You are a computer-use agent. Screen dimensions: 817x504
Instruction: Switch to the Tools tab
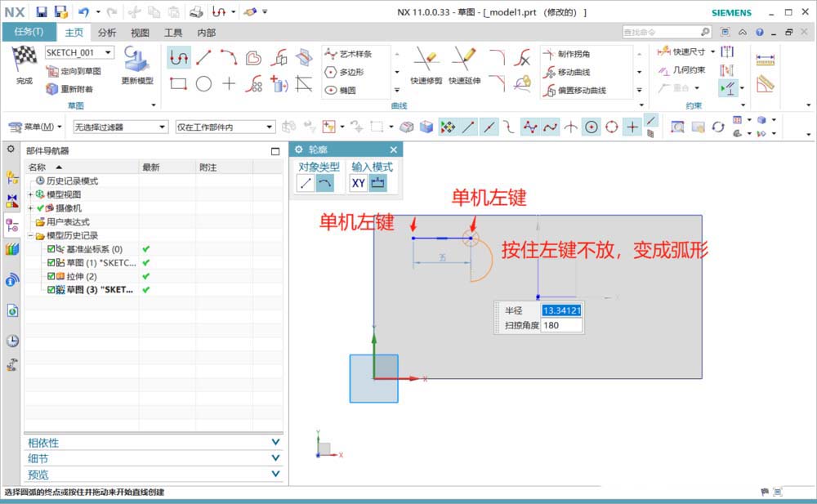pyautogui.click(x=173, y=33)
